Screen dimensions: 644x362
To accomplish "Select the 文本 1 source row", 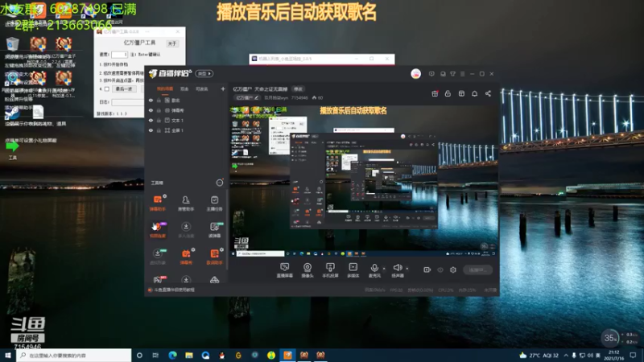I will tap(186, 120).
